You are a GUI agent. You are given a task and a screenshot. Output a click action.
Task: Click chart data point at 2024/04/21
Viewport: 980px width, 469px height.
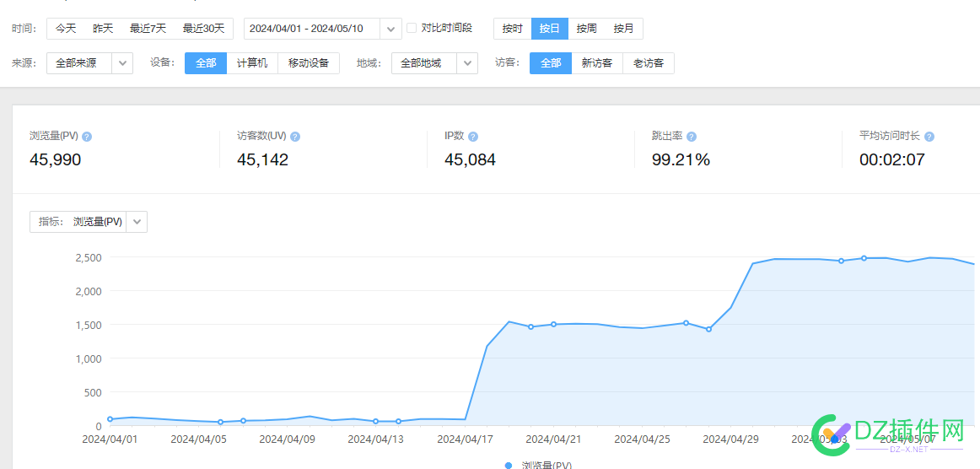[x=553, y=324]
